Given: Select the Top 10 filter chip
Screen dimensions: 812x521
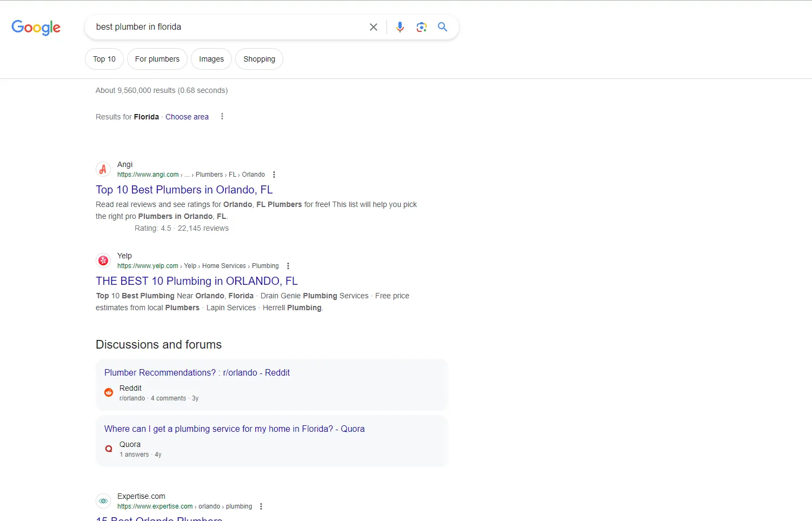Looking at the screenshot, I should [104, 59].
